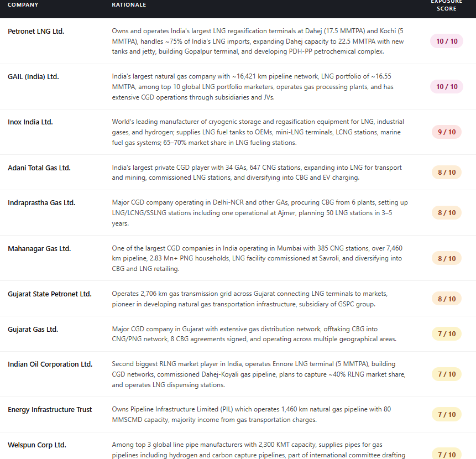Click Petronet LNG rationale about Dahej terminals

[258, 41]
